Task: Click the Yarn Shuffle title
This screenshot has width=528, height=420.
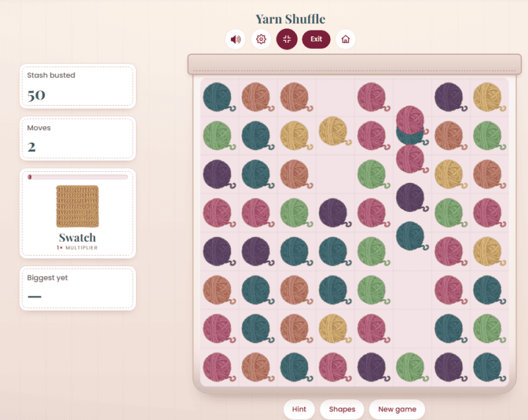Action: coord(290,19)
